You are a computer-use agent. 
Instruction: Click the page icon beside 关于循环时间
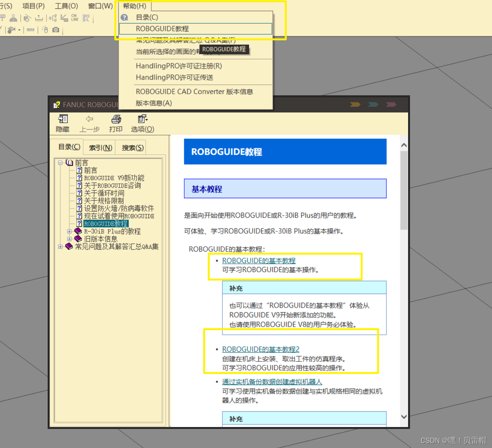click(79, 193)
